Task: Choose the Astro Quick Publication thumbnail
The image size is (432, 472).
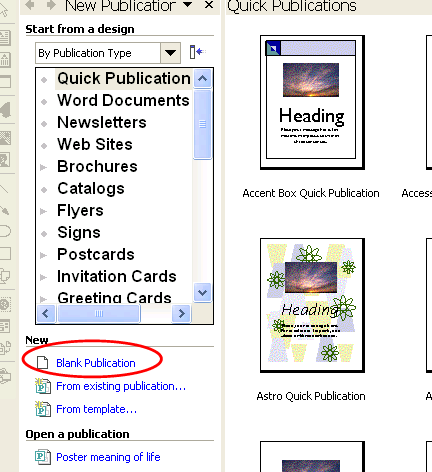Action: [312, 305]
